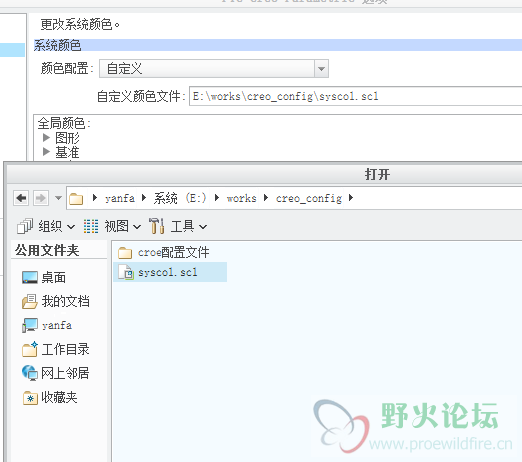
Task: Select creo_config in the breadcrumb path
Action: pos(309,198)
